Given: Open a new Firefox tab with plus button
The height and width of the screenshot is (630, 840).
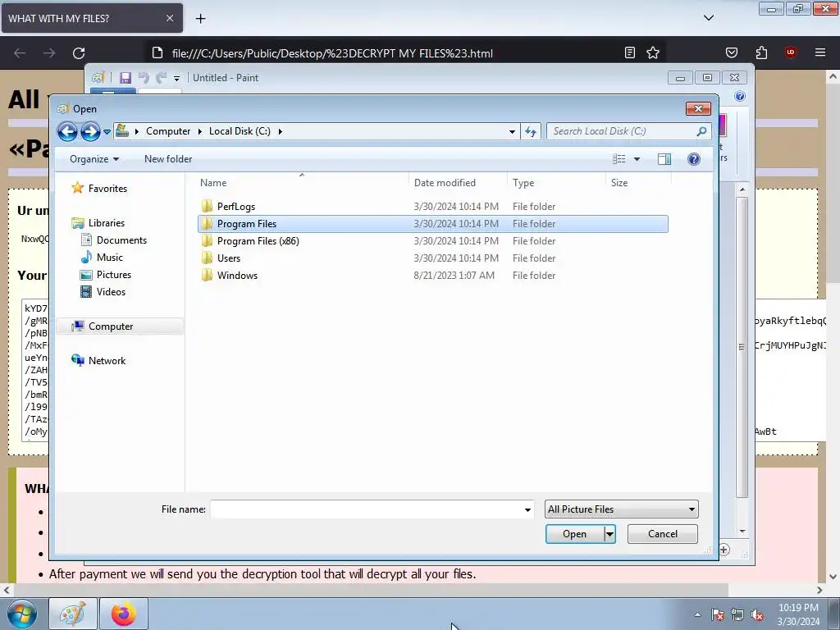Looking at the screenshot, I should click(200, 18).
